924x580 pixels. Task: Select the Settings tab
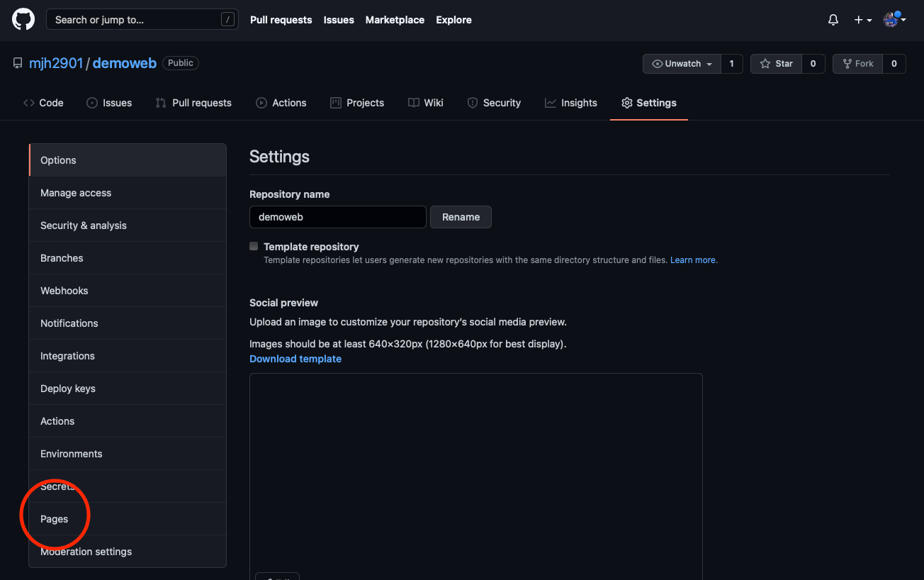(x=649, y=103)
